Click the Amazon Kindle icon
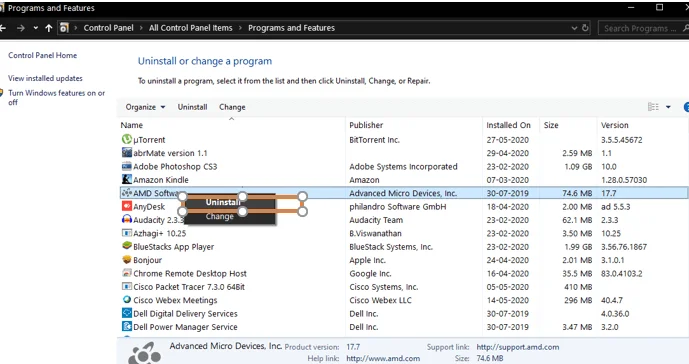Viewport: 689px width, 364px height. coord(127,179)
